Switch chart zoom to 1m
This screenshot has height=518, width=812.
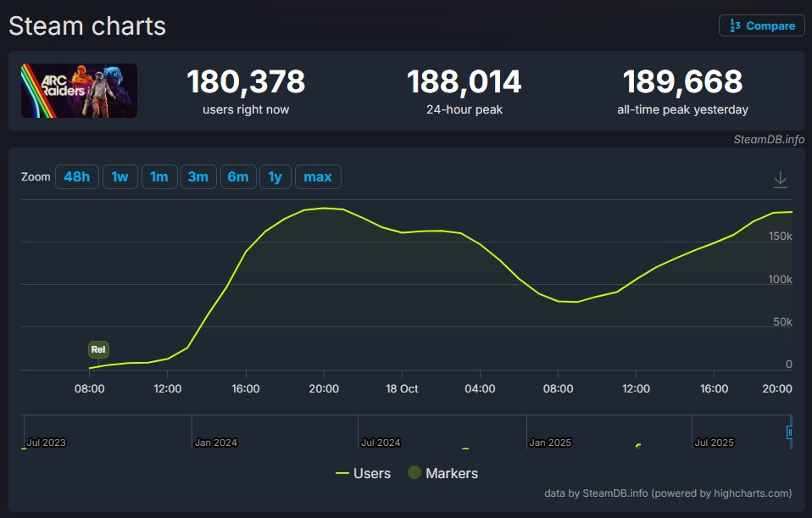pos(159,176)
